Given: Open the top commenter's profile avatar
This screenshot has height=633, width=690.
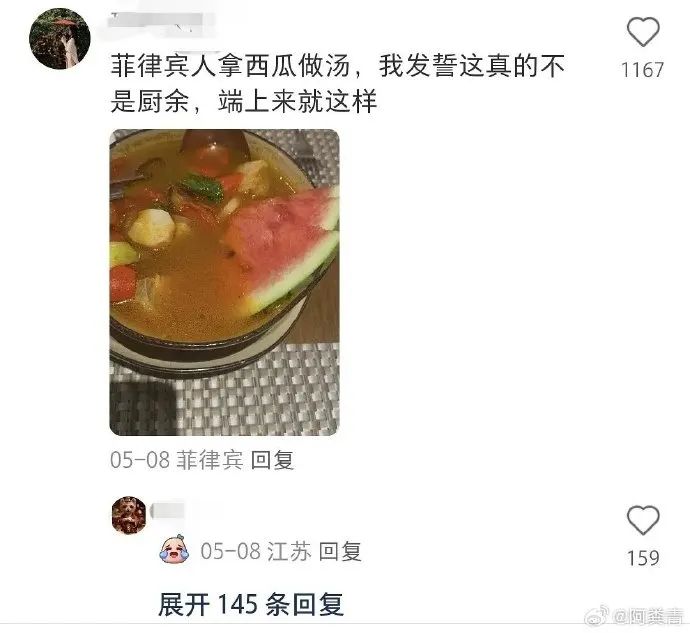Looking at the screenshot, I should (60, 38).
